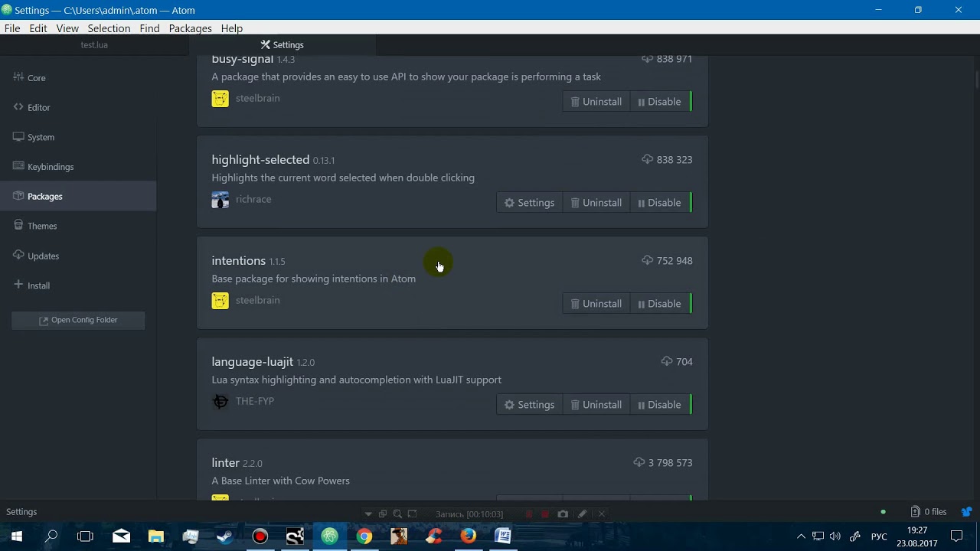Screen dimensions: 980x551
Task: Disable the intentions package
Action: click(x=659, y=304)
